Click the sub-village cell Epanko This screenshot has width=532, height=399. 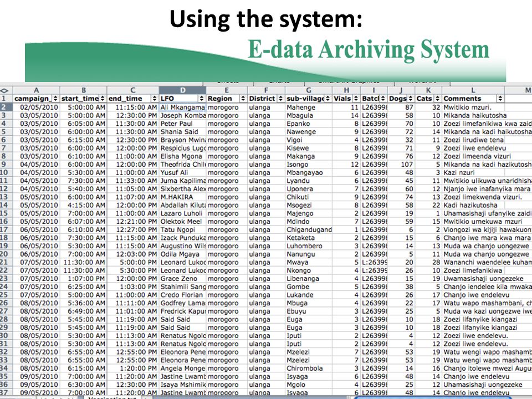[309, 124]
